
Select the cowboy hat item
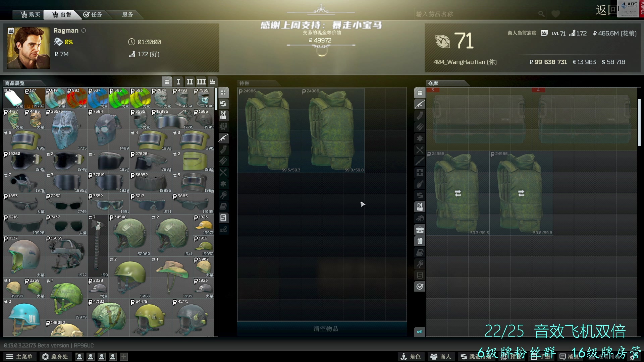click(172, 278)
